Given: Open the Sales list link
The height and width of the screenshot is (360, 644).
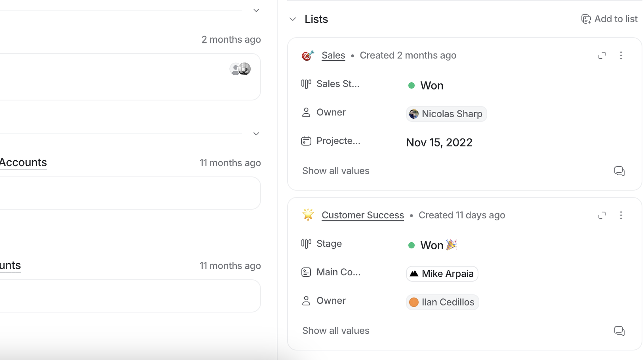Looking at the screenshot, I should [333, 55].
